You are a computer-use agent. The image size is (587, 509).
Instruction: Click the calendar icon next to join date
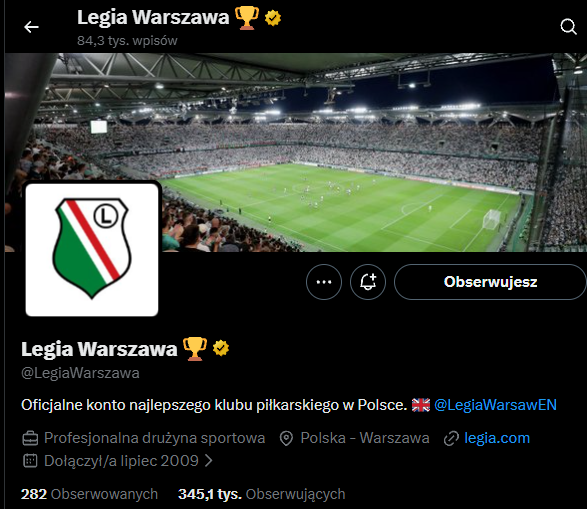[x=30, y=461]
